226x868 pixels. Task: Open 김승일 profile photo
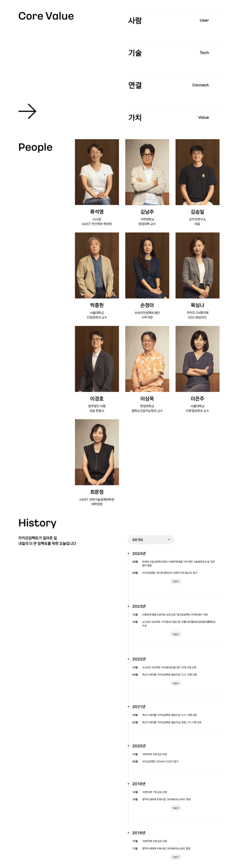[197, 172]
